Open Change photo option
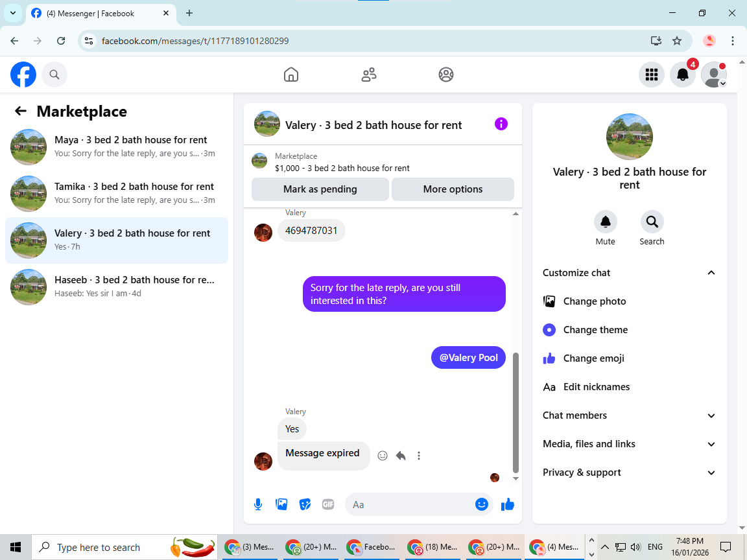 pos(630,301)
